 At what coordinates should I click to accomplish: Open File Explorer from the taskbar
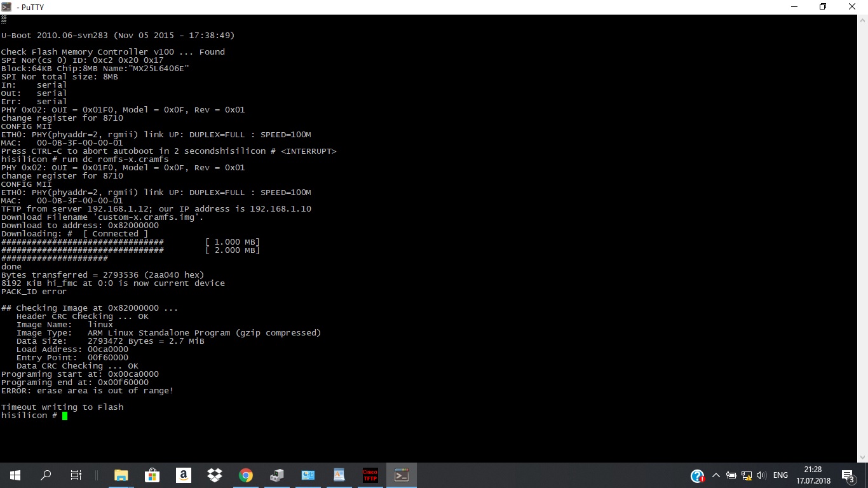[121, 475]
